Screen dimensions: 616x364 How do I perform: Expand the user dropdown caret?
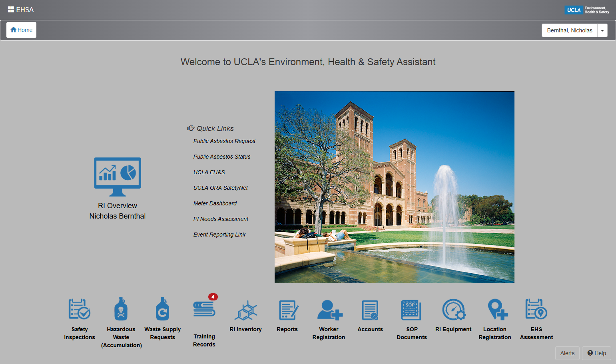[602, 30]
